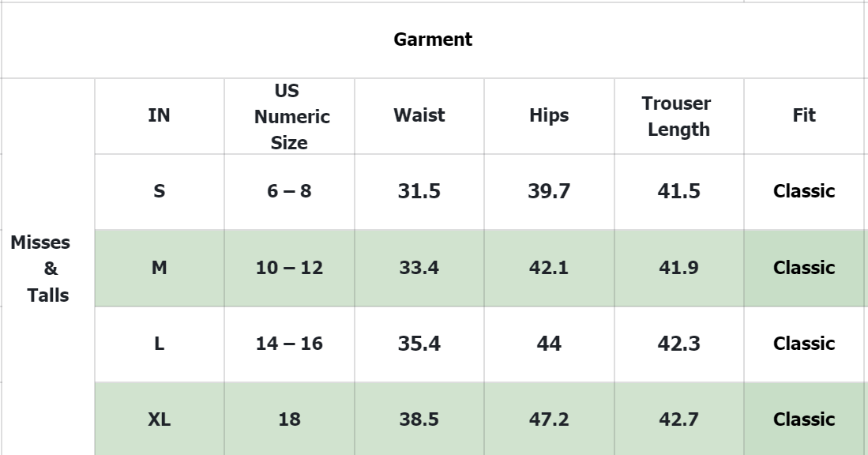Select the XL size cell
This screenshot has height=455, width=868.
point(160,419)
